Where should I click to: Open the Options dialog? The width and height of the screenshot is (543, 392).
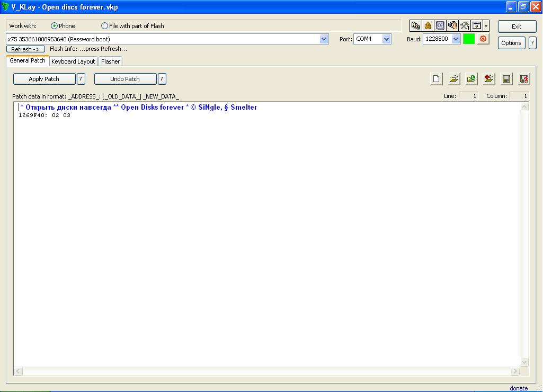click(x=511, y=43)
